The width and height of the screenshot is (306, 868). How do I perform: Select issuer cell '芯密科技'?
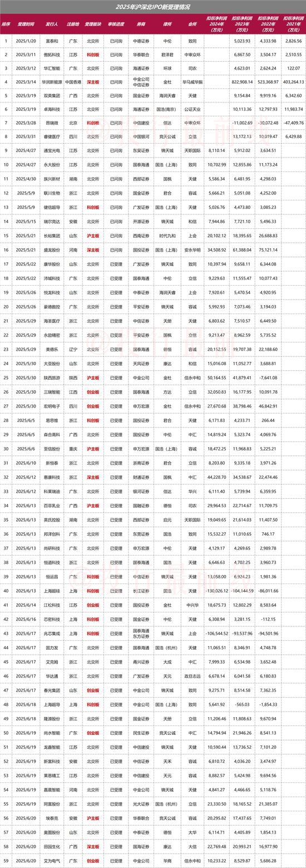point(52,619)
